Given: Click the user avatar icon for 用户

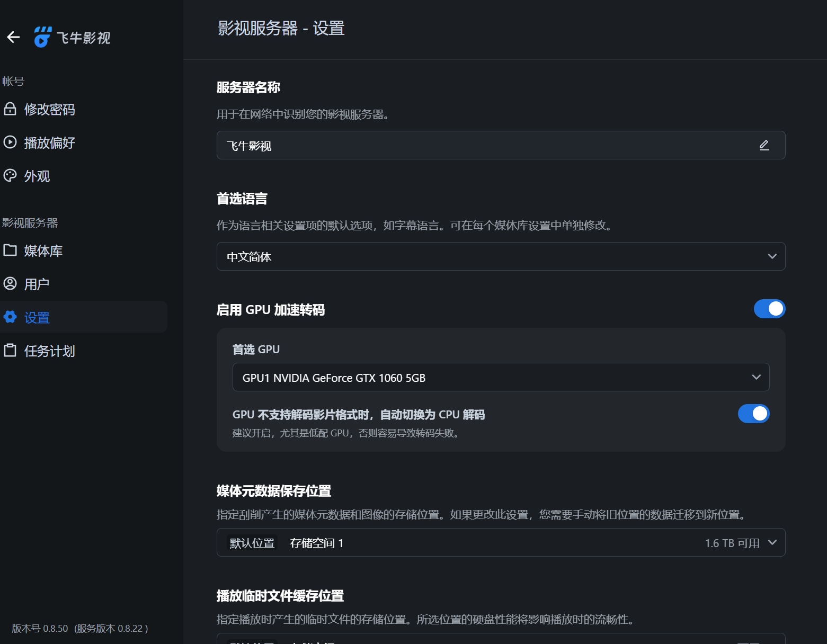Looking at the screenshot, I should click(x=10, y=284).
